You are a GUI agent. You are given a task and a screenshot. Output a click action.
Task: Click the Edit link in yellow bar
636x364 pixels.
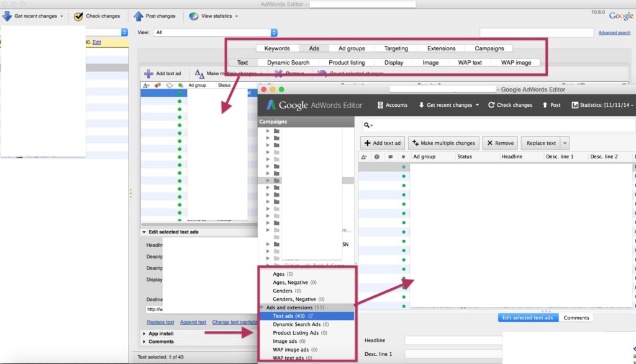click(x=96, y=42)
